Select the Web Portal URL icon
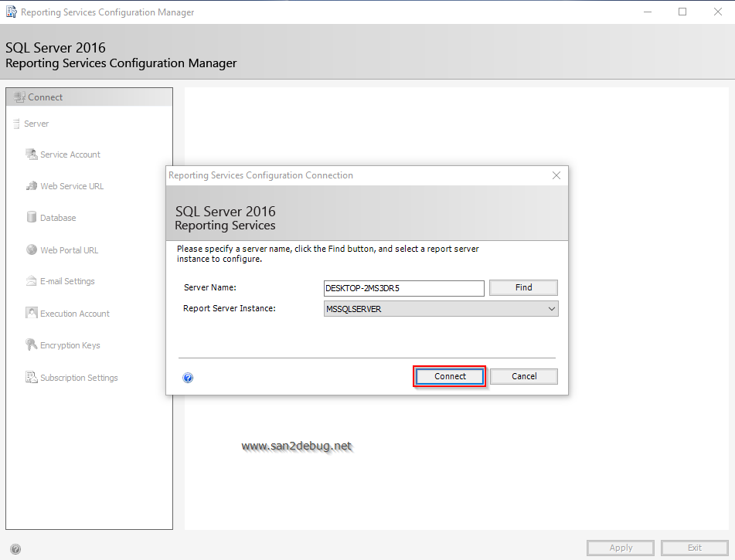The width and height of the screenshot is (735, 560). click(x=31, y=249)
